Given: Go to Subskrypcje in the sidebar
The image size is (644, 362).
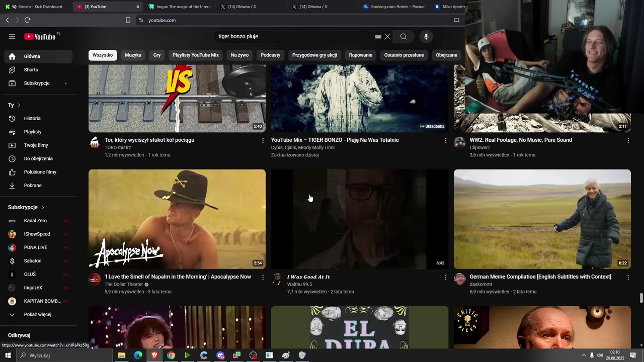Looking at the screenshot, I should 38,83.
